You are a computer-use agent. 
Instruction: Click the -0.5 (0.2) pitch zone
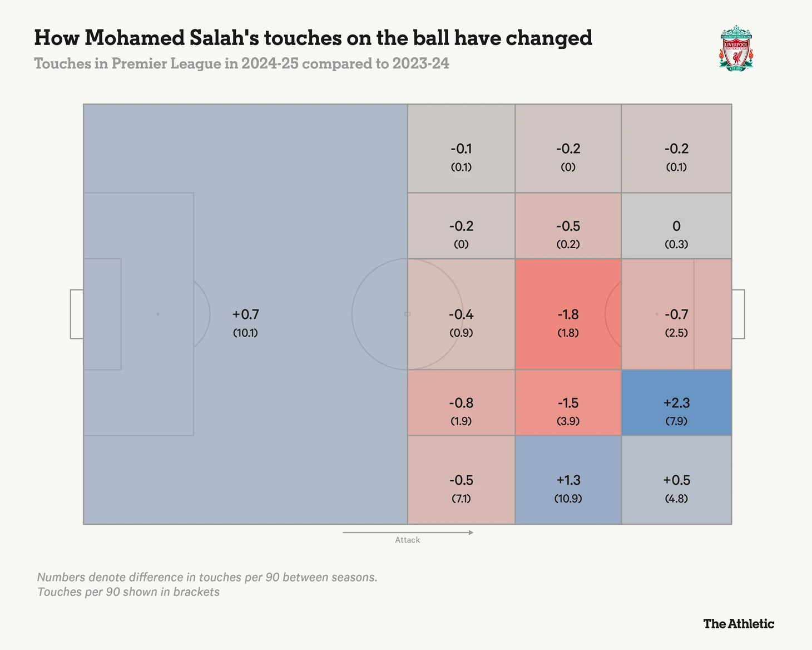click(x=568, y=226)
